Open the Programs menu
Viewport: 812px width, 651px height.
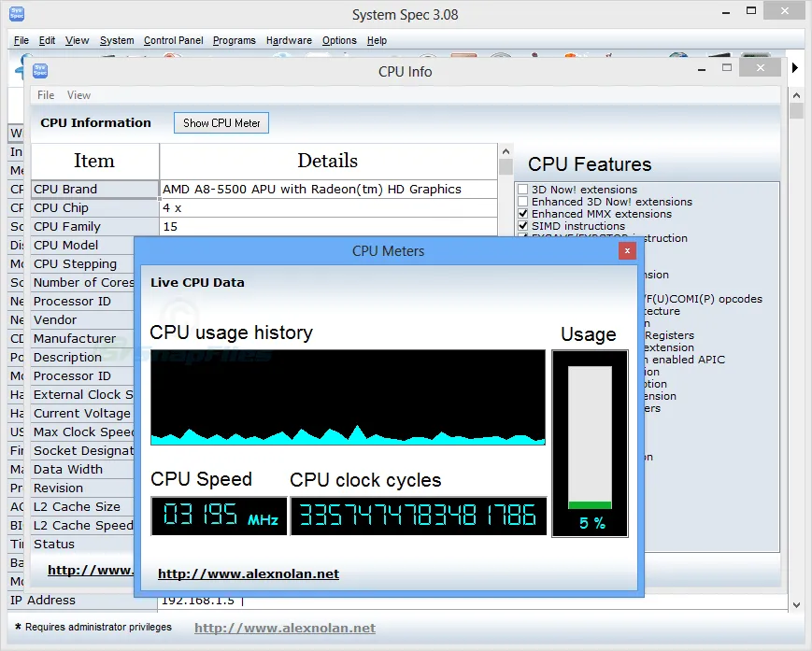(x=235, y=40)
